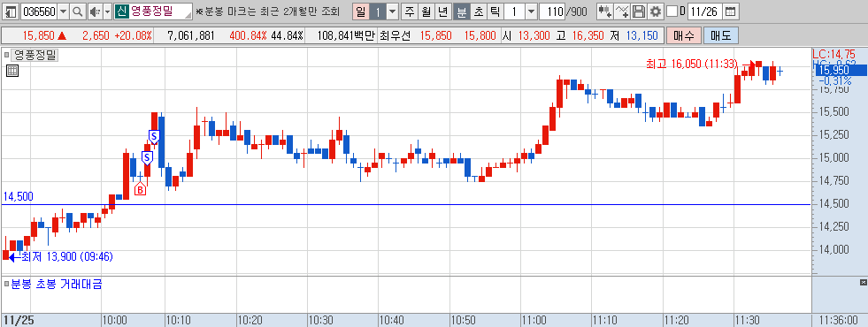Open chart settings gear icon
868x327 pixels.
pos(656,11)
